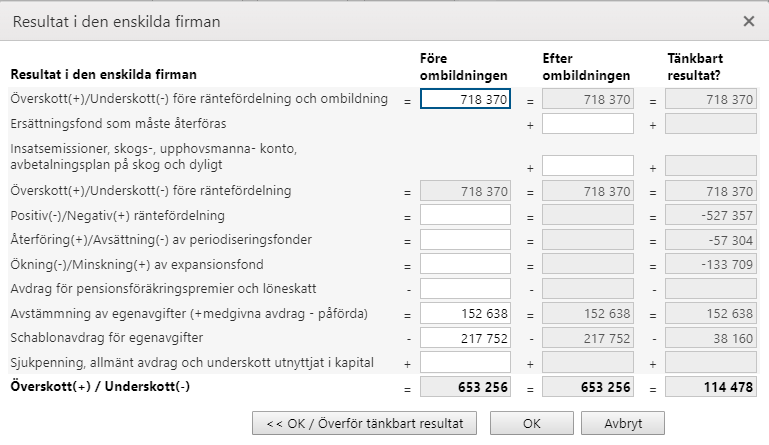Click the Före ombildningen field for periodiseringsfonder
769x445 pixels.
point(465,239)
